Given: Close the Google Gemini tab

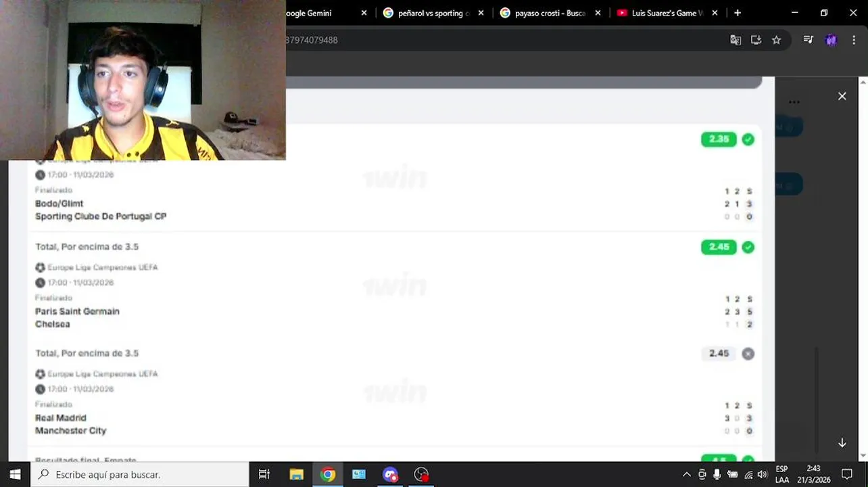Looking at the screenshot, I should pos(364,13).
